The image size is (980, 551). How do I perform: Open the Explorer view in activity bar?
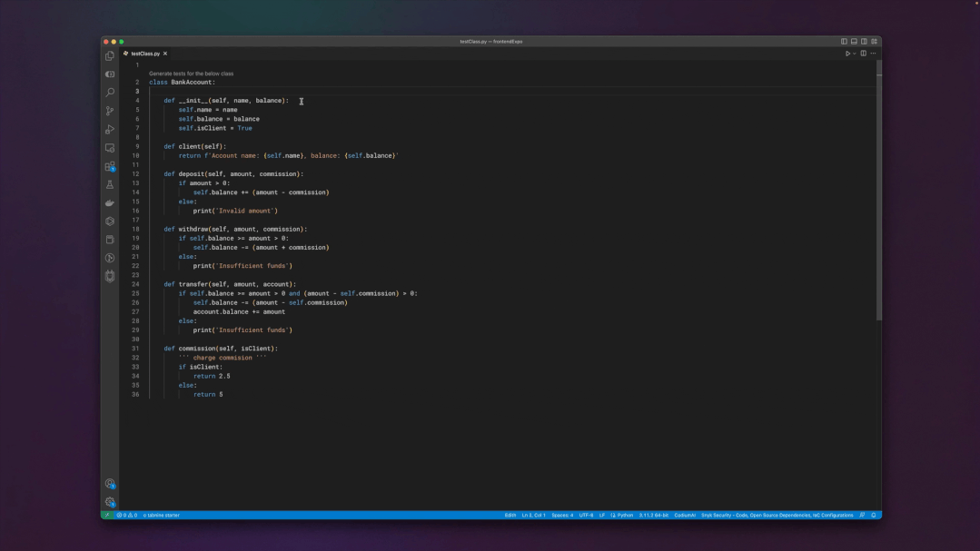click(110, 56)
